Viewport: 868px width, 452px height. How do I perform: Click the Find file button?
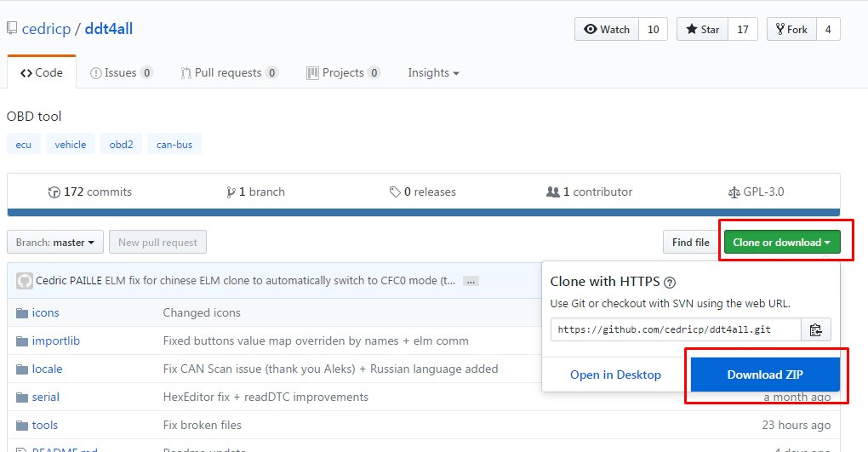point(690,243)
